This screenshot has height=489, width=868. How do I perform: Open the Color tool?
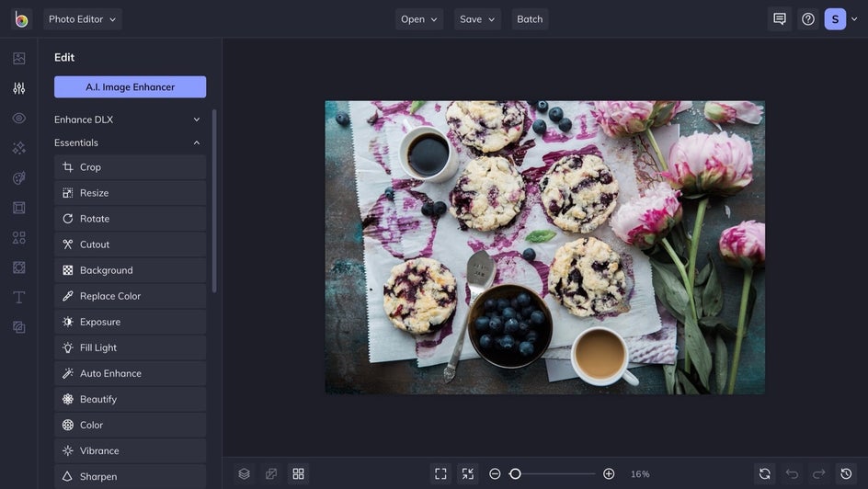coord(130,426)
